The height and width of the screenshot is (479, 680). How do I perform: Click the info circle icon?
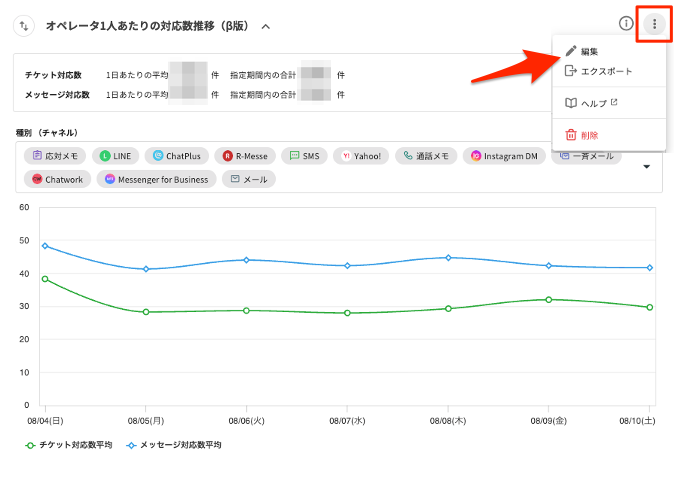tap(626, 24)
